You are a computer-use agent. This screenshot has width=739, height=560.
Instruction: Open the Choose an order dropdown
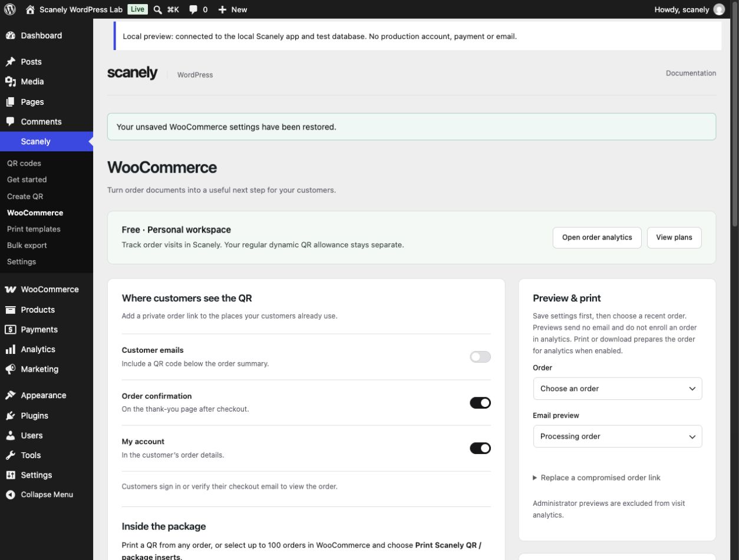[x=617, y=389]
